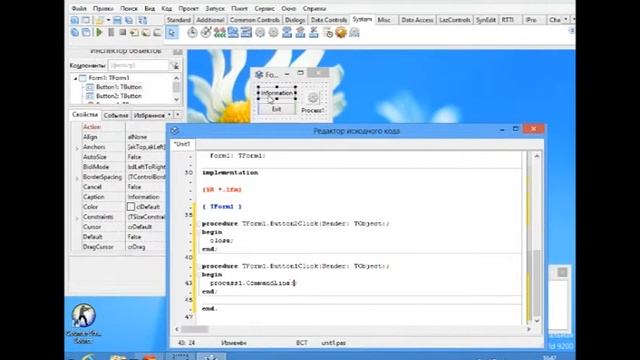Select the last System palette component icon
640x360 pixels.
354,32
